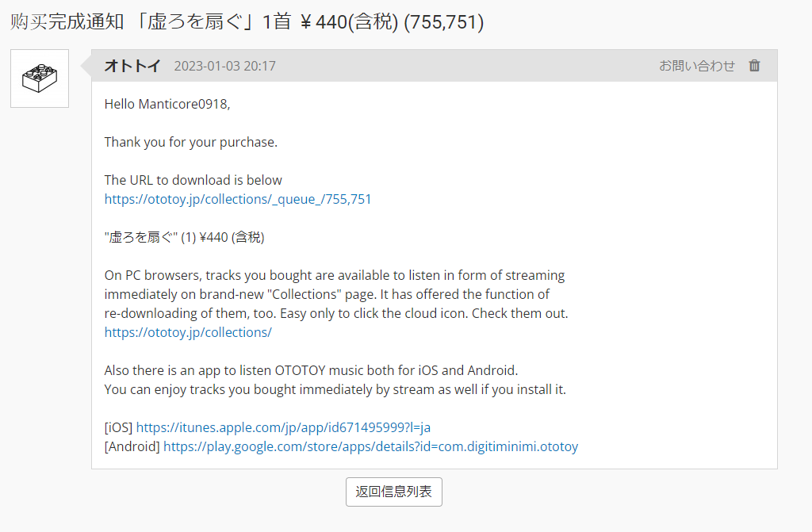Image resolution: width=812 pixels, height=532 pixels.
Task: Delete this message with the trash icon
Action: tap(755, 66)
